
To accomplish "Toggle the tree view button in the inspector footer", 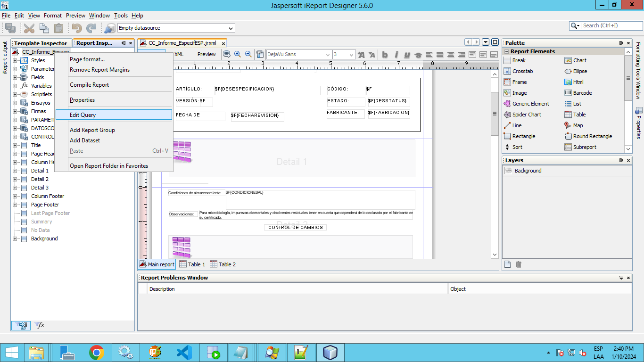I will (21, 325).
